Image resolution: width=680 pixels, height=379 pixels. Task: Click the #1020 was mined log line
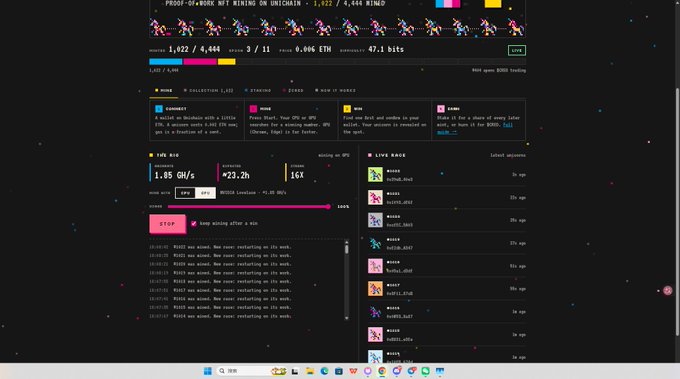232,264
